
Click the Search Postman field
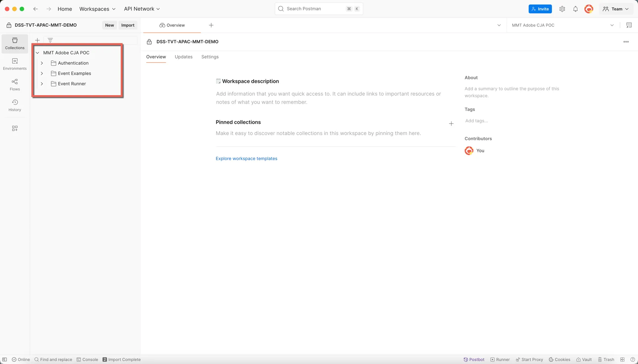click(x=319, y=9)
